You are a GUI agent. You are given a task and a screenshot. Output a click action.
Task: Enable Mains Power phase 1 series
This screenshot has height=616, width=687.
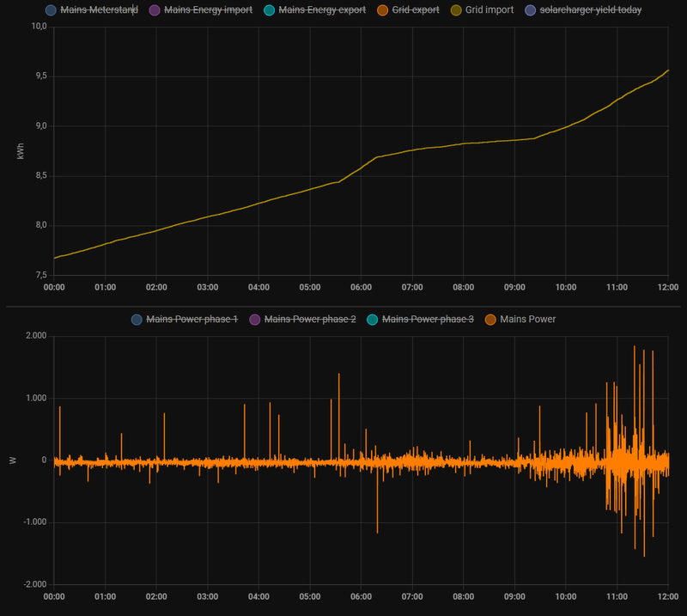pos(192,320)
